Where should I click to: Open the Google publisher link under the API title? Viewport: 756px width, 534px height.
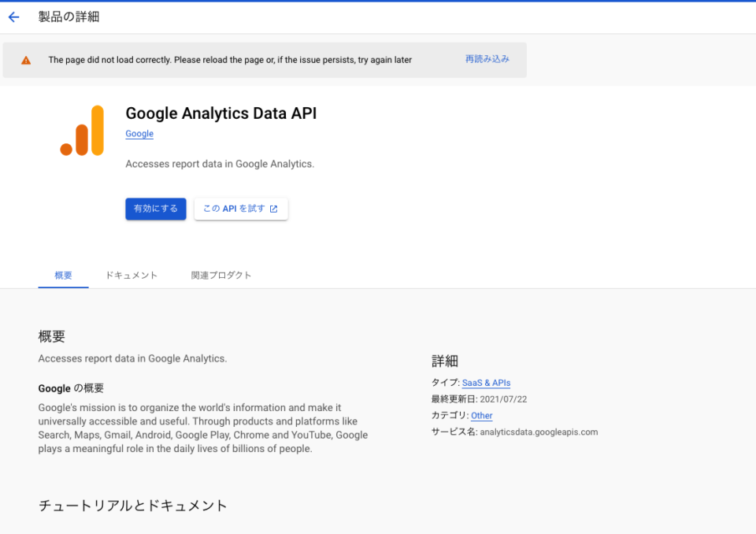pos(139,134)
